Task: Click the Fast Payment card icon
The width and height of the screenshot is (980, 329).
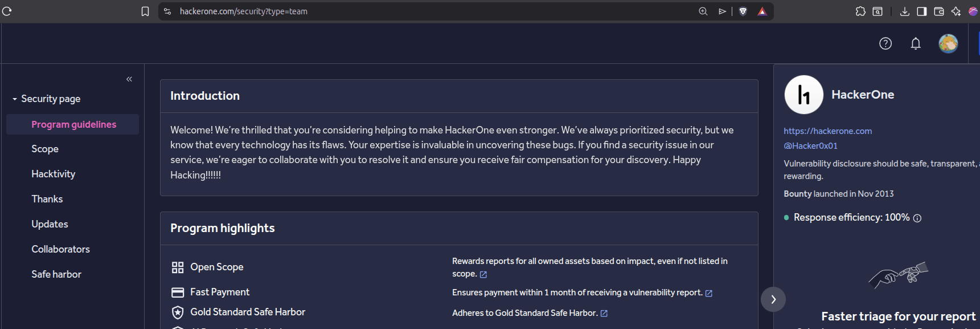Action: [178, 293]
